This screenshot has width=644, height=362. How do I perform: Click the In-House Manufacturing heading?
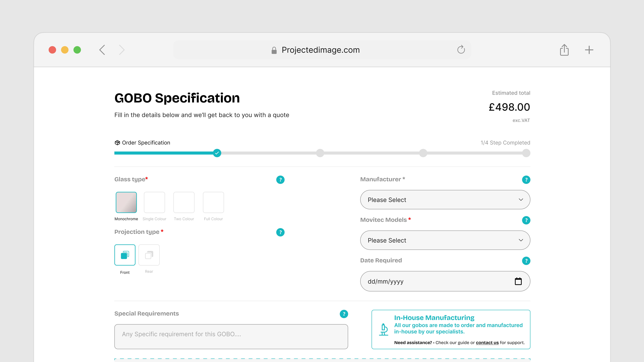tap(434, 318)
